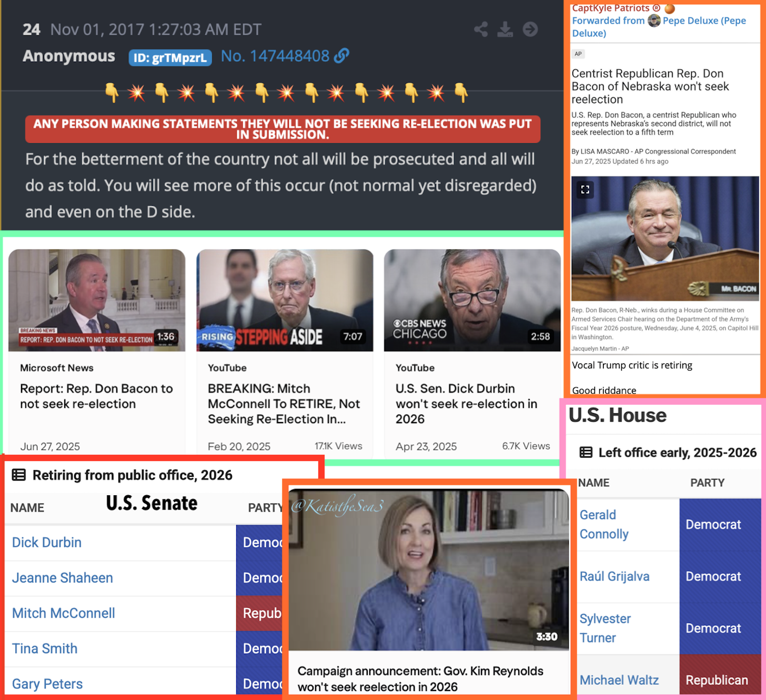Viewport: 766px width, 700px height.
Task: Click table icon beside Left office early
Action: [x=586, y=453]
